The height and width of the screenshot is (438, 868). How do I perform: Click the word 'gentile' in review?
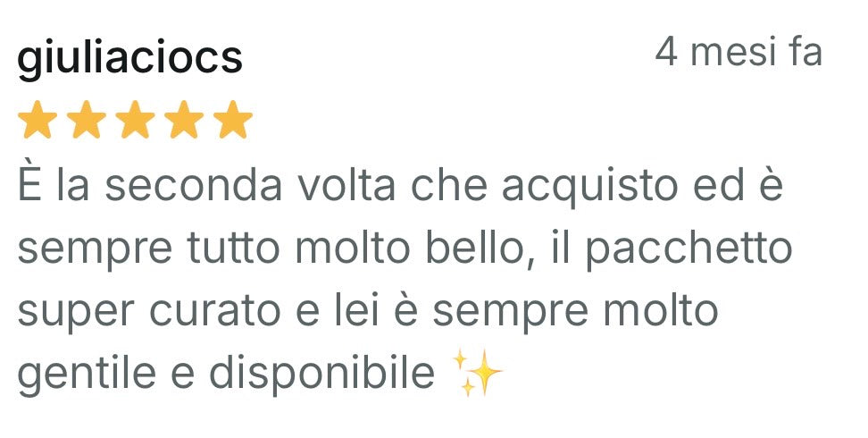coord(87,375)
